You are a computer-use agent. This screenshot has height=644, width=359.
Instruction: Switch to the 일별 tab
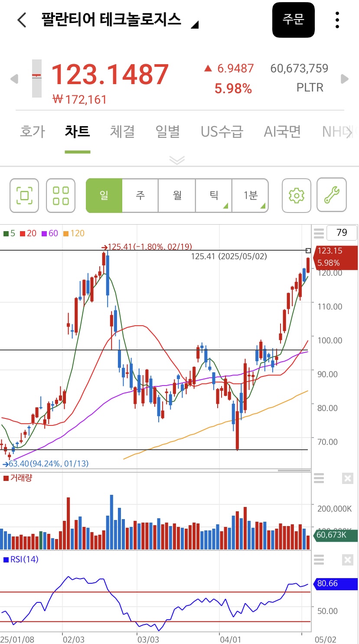pyautogui.click(x=167, y=131)
